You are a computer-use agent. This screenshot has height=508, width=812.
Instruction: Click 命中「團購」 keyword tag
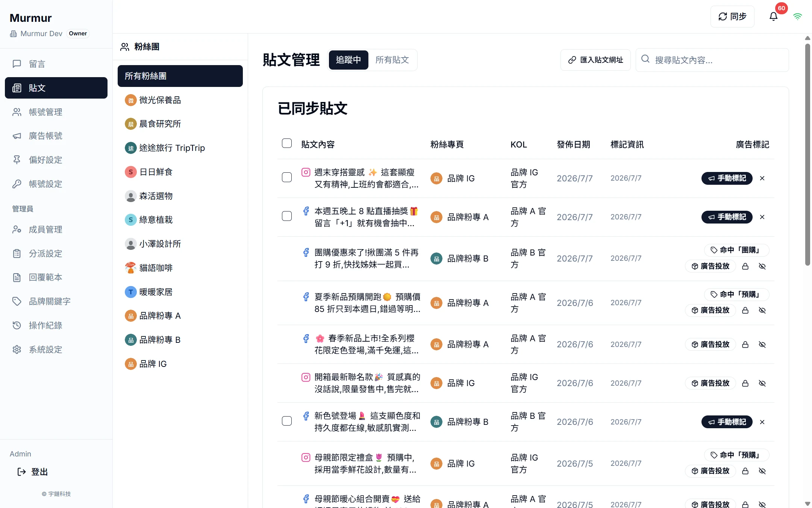[736, 250]
